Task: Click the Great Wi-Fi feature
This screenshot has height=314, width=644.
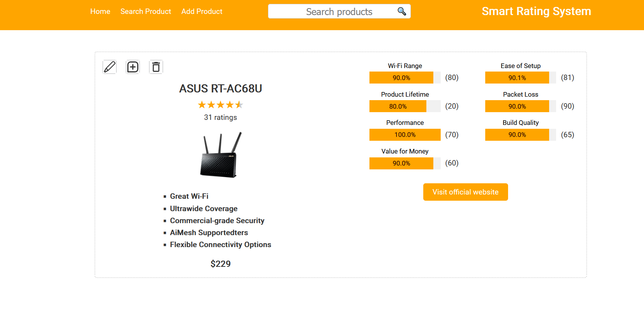Action: pos(189,196)
